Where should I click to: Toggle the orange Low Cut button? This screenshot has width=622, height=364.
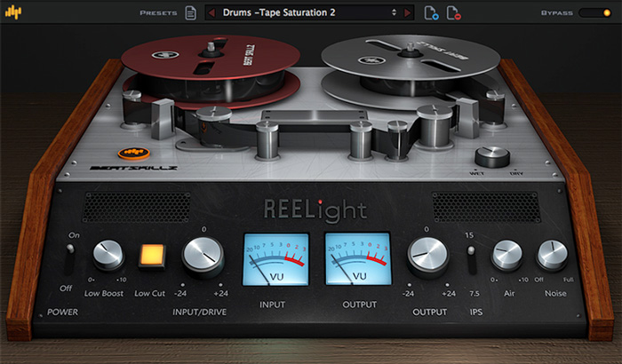coord(152,255)
